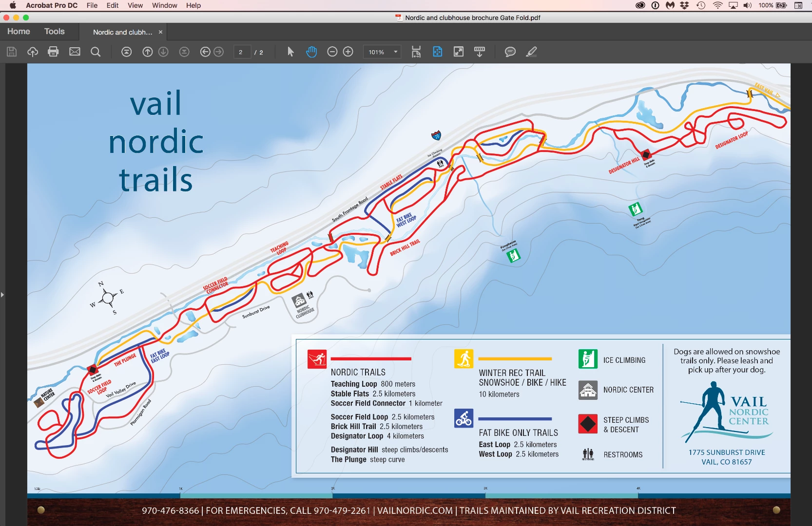Enter full screen mode icon
Viewport: 812px width, 526px height.
459,52
